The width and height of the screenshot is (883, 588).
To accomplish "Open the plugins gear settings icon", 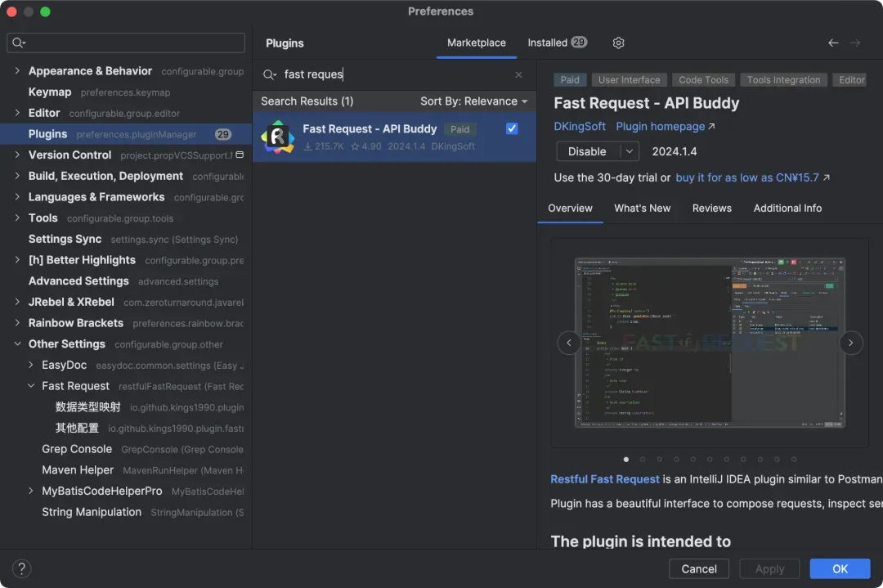I will (618, 43).
